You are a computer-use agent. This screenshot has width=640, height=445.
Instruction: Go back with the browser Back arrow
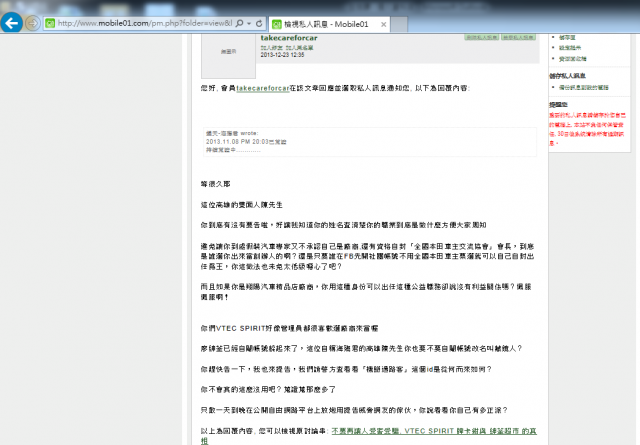coord(11,23)
